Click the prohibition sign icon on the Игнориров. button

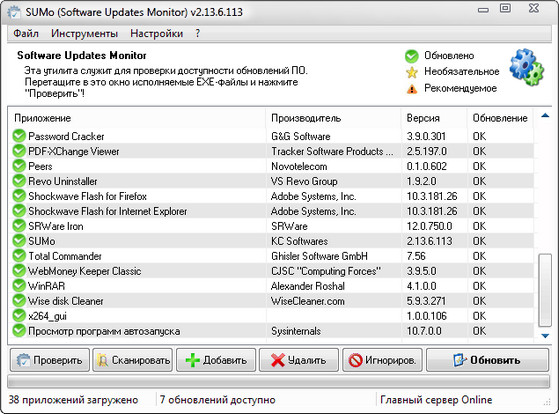(355, 360)
